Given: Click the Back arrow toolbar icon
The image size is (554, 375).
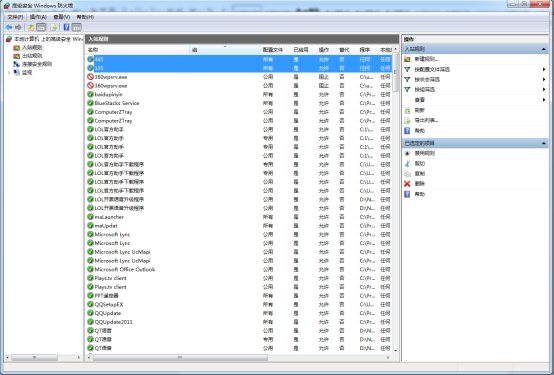Looking at the screenshot, I should click(9, 27).
